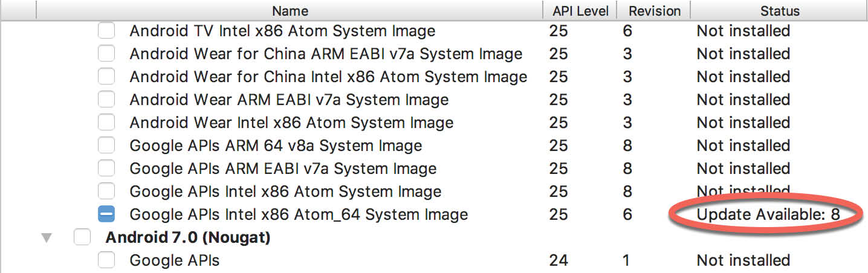Check Google APIs under Android 7.0 Nougat

(x=106, y=260)
